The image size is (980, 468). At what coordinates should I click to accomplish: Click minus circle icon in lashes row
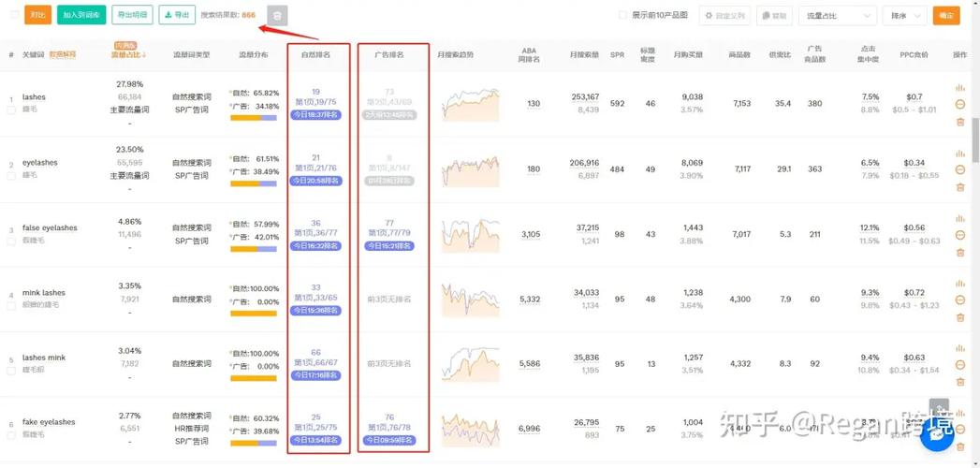tap(959, 104)
